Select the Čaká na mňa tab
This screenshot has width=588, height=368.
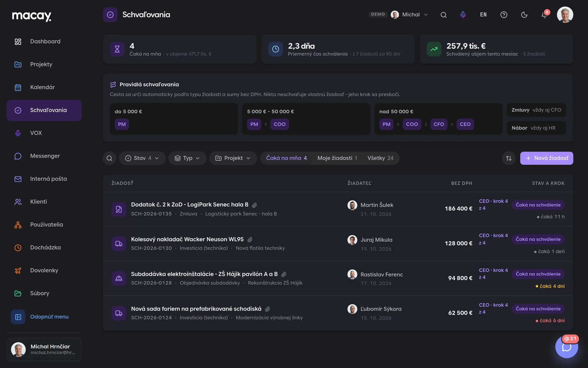(286, 158)
